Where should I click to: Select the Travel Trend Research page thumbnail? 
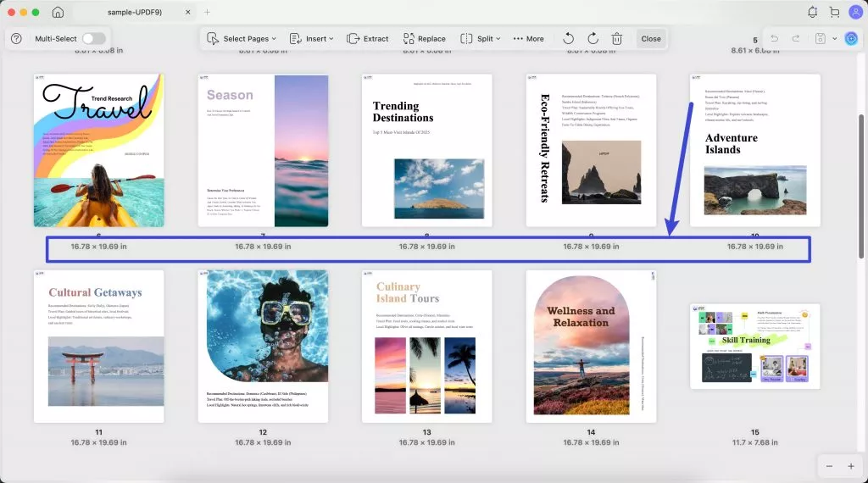(99, 151)
